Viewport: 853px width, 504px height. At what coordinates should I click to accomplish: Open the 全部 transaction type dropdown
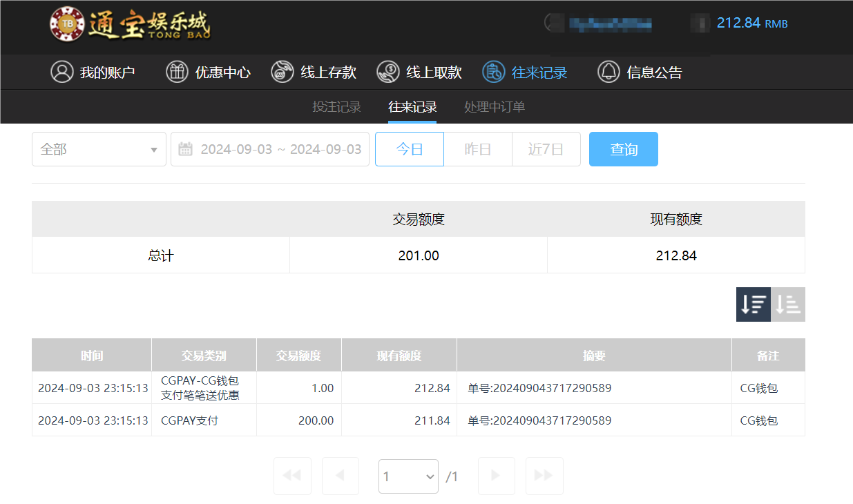click(x=98, y=149)
